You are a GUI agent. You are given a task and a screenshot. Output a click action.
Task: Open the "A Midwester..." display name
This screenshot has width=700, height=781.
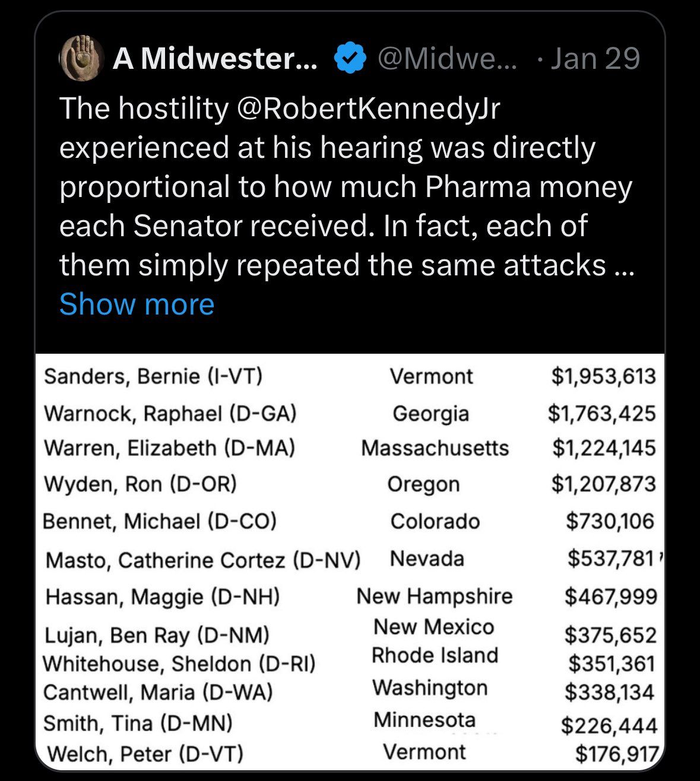214,58
